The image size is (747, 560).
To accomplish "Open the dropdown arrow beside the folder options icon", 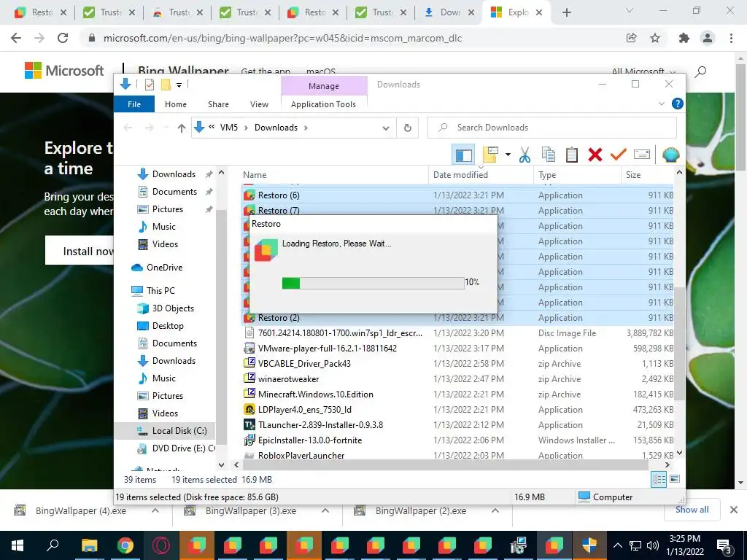I will [x=508, y=155].
